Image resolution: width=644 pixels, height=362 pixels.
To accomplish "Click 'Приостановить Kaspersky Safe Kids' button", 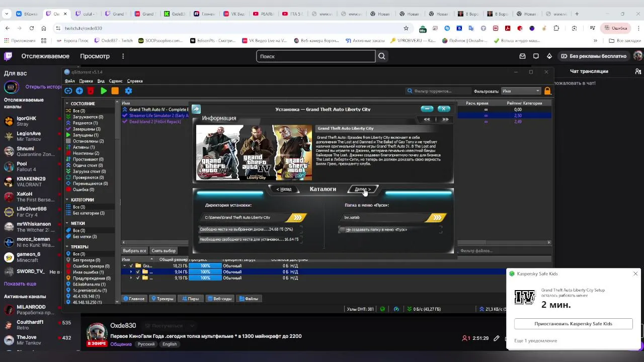I will tap(573, 324).
